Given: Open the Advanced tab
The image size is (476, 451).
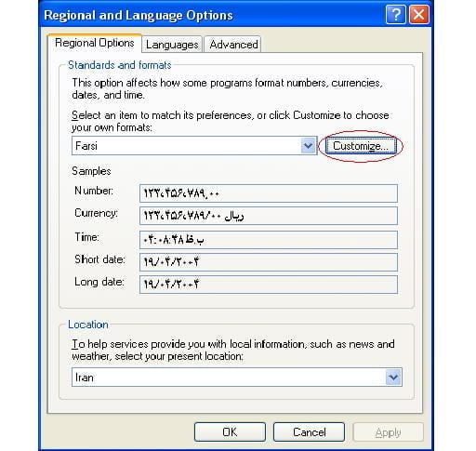Looking at the screenshot, I should 233,45.
